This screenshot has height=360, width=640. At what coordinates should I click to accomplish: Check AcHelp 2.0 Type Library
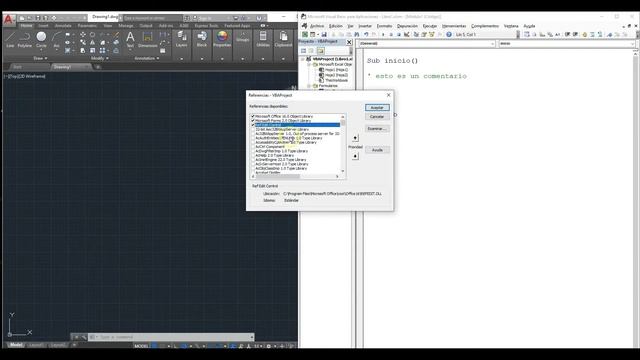tap(253, 156)
